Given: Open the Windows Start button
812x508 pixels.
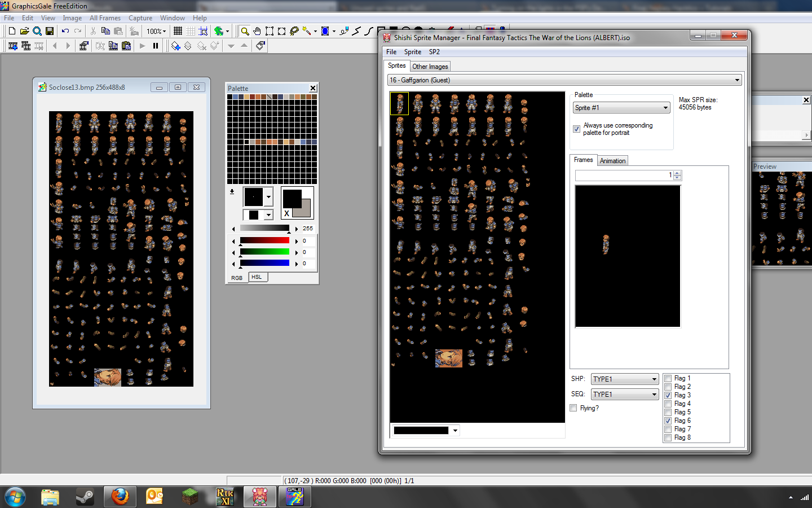Looking at the screenshot, I should tap(15, 497).
